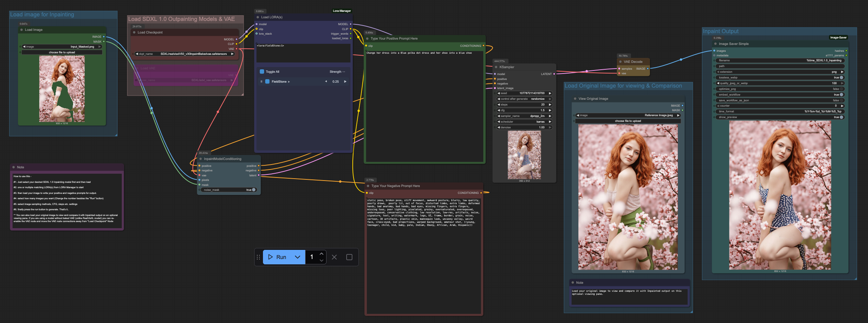This screenshot has width=868, height=323.
Task: Click the right arrow to increment KSampler steps
Action: click(x=550, y=105)
